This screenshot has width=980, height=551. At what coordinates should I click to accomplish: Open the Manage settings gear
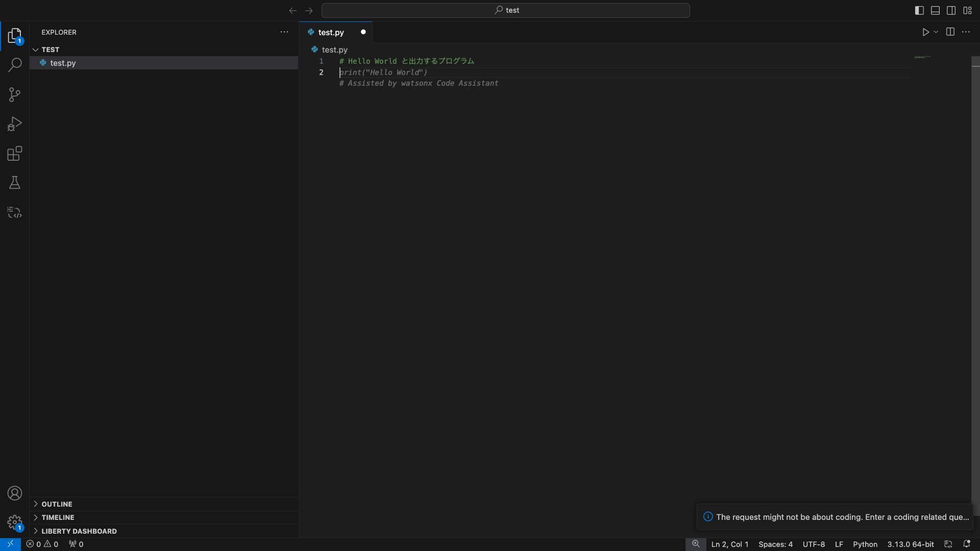tap(15, 522)
